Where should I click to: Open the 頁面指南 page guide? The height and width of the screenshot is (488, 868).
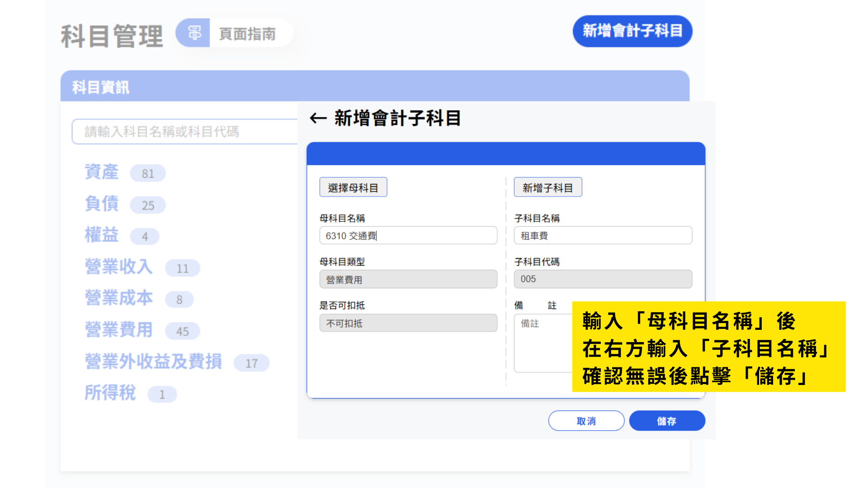(247, 33)
